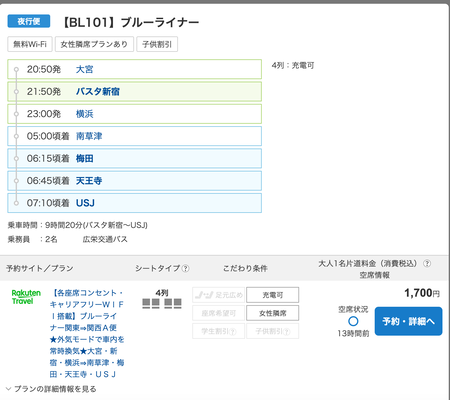Click the 【BL101】ブルーライナー title

pos(130,22)
